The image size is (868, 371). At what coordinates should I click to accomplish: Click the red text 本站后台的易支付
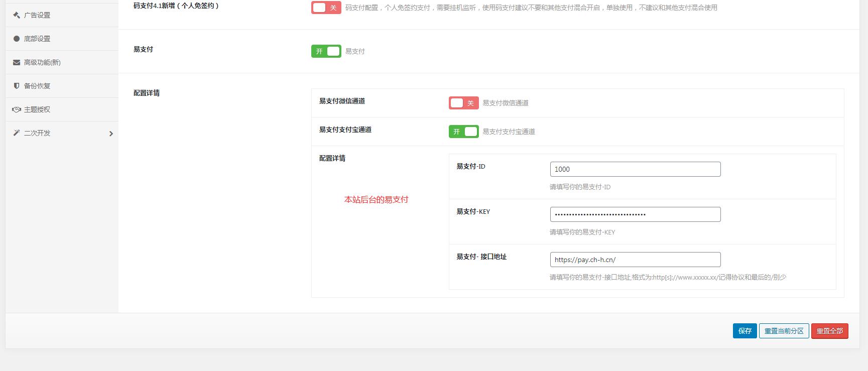(377, 199)
